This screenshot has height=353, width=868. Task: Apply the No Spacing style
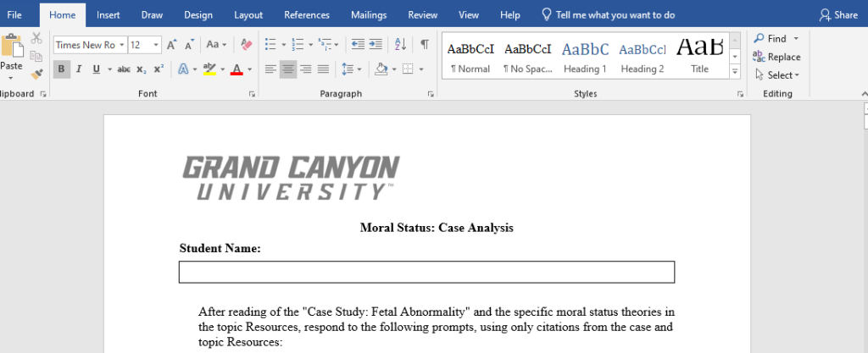click(x=527, y=57)
